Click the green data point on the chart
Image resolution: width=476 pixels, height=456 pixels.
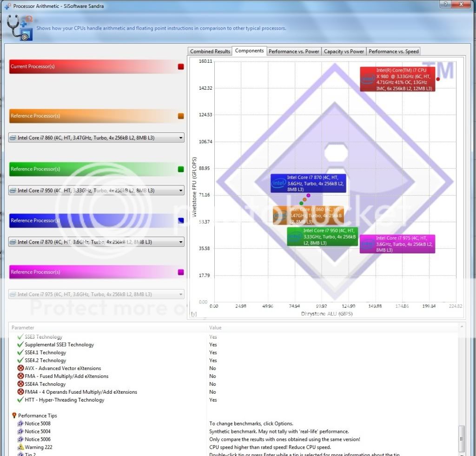301,203
